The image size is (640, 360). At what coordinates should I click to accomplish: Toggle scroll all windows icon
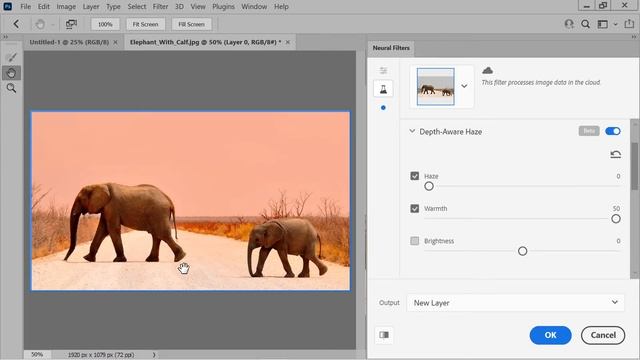71,24
